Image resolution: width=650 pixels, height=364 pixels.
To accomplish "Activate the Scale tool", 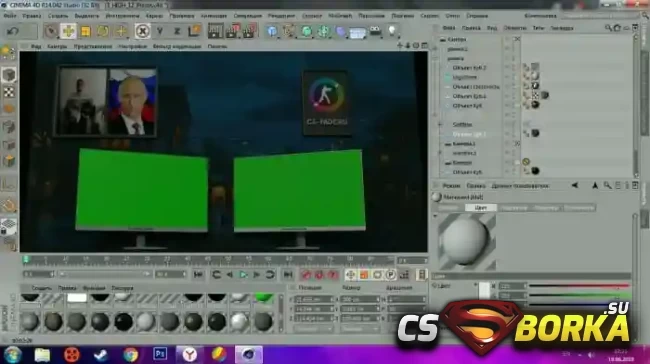I will 85,31.
